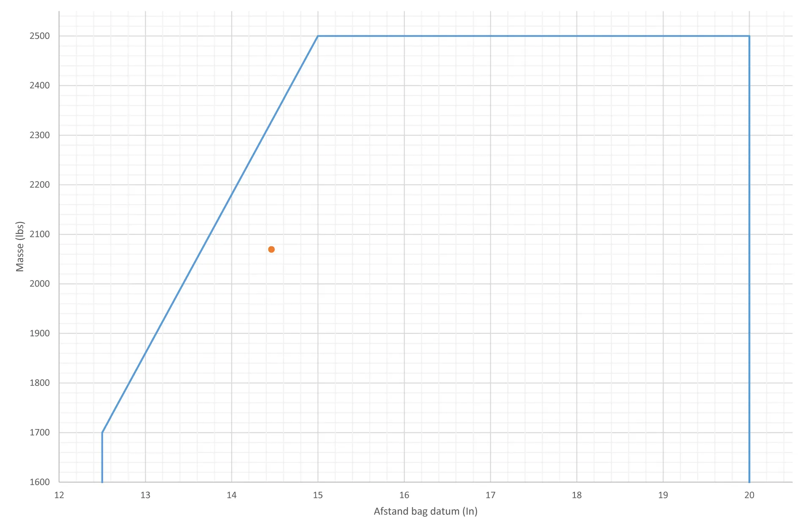Click the envelope's top-right corner at 20 inches, 2500 lbs
Viewport: 812px width, 530px height.
749,36
